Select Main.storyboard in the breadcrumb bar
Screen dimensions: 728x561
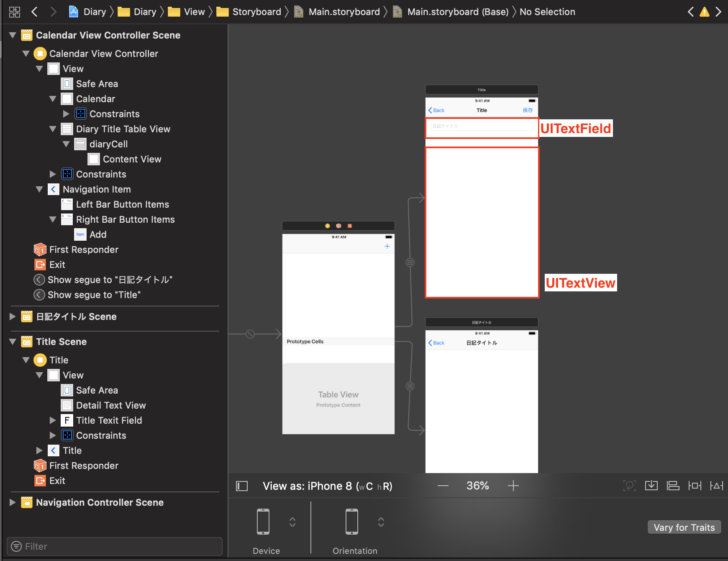[344, 12]
